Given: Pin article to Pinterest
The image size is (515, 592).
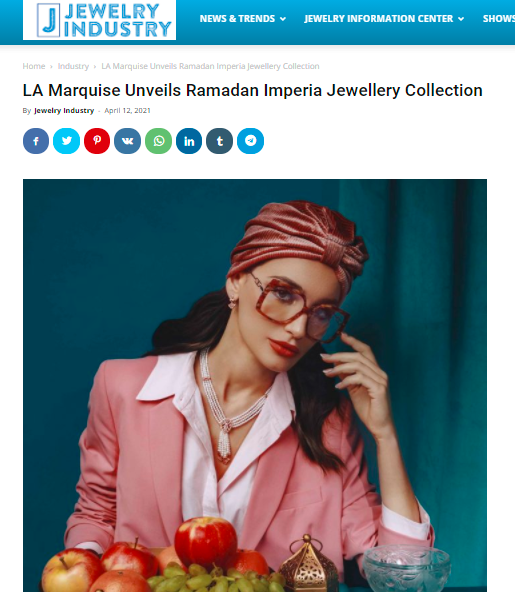Looking at the screenshot, I should [x=97, y=141].
